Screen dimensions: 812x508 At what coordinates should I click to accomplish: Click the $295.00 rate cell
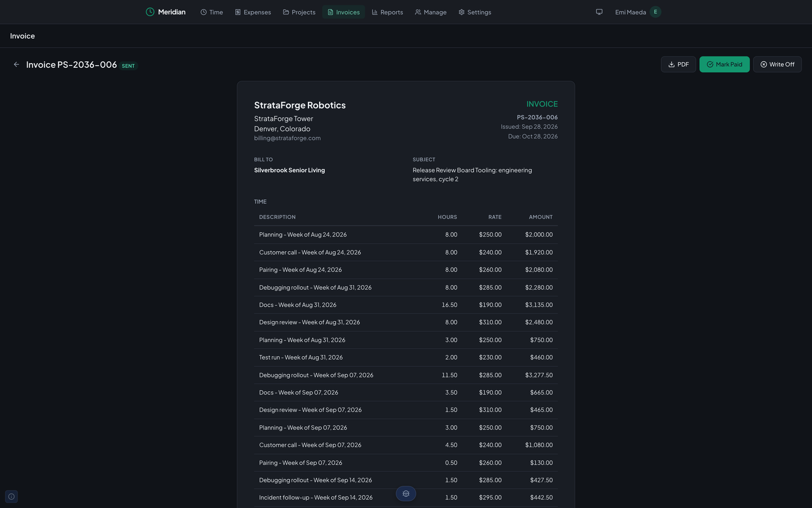(x=490, y=497)
